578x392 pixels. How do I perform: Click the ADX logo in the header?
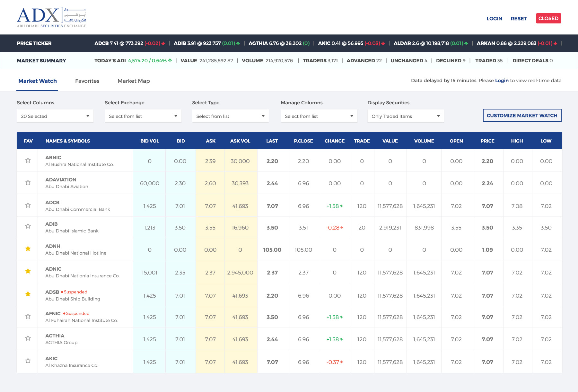(51, 17)
